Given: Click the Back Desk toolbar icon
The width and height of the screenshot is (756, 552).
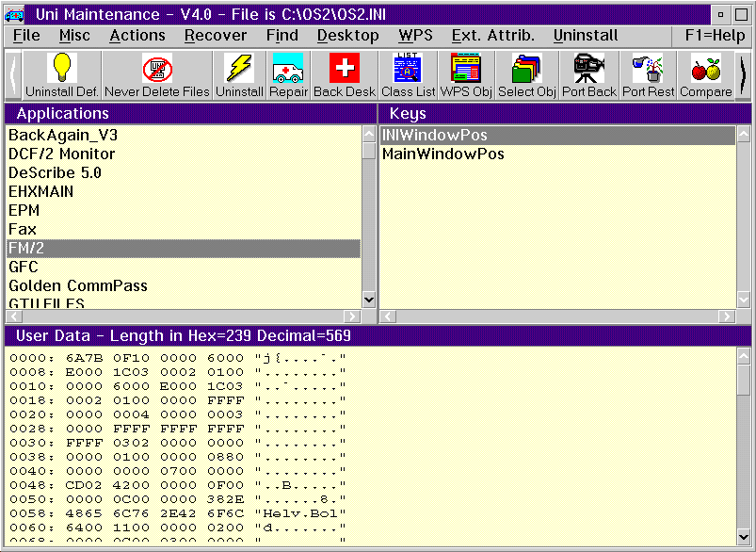Looking at the screenshot, I should point(344,74).
